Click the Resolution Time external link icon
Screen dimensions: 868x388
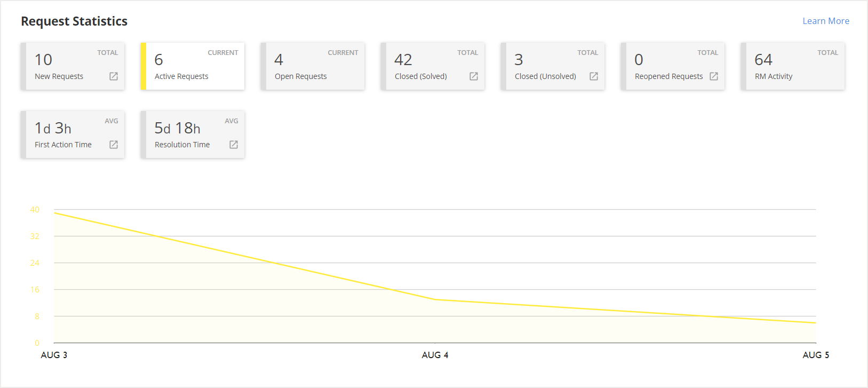(x=233, y=145)
